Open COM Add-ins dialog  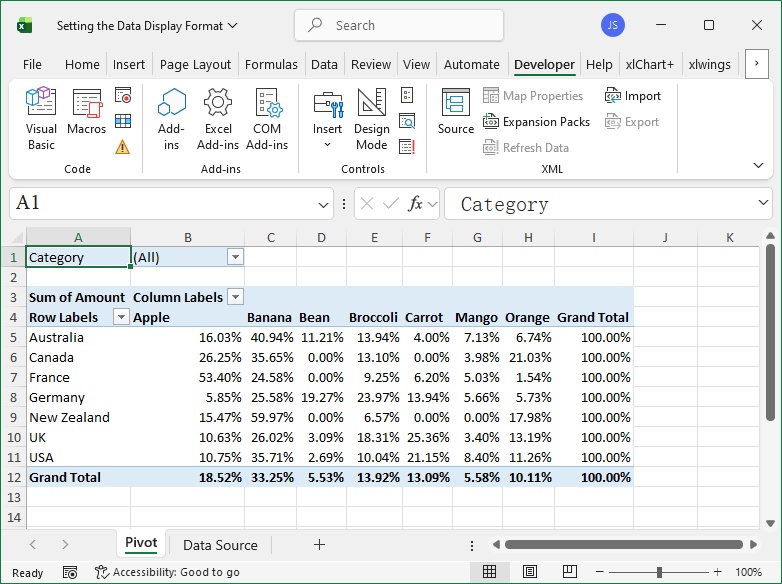(x=267, y=119)
